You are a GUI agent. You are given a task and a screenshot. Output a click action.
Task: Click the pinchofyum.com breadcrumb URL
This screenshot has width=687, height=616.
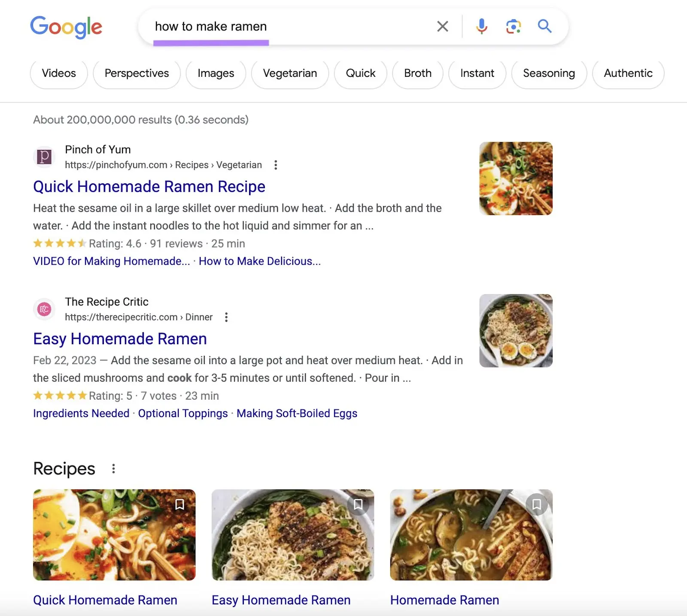pyautogui.click(x=163, y=165)
